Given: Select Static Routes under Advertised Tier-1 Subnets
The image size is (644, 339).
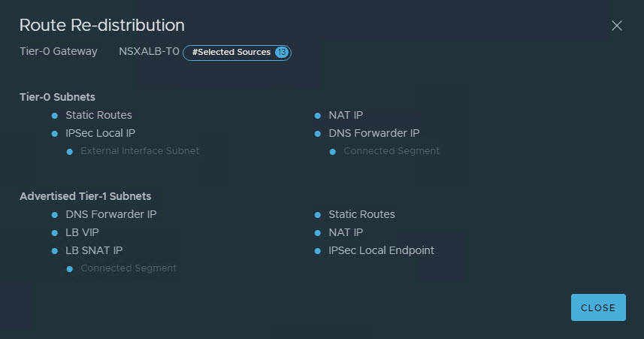Looking at the screenshot, I should click(x=361, y=214).
